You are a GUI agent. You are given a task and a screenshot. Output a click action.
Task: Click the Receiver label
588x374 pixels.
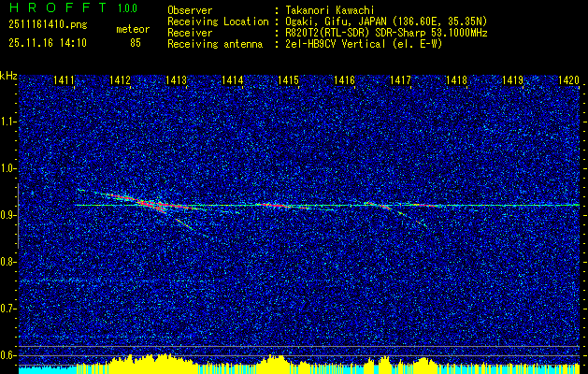[190, 33]
